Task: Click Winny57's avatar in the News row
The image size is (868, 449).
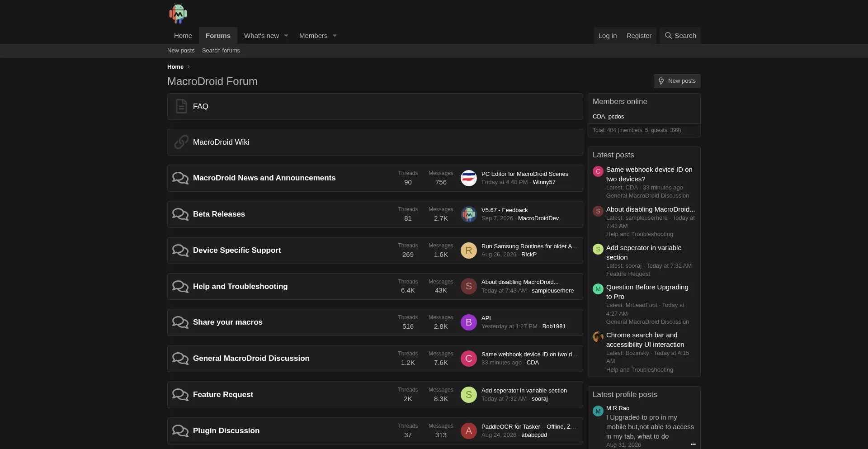Action: [469, 178]
